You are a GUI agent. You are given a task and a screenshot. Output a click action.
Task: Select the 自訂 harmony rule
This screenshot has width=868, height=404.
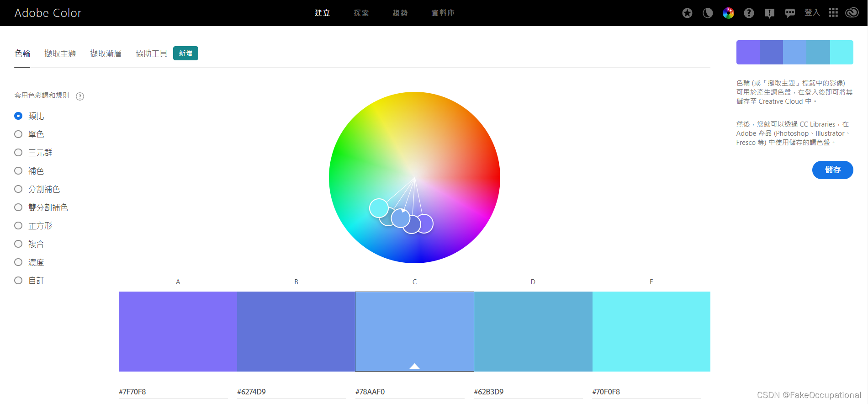29,281
